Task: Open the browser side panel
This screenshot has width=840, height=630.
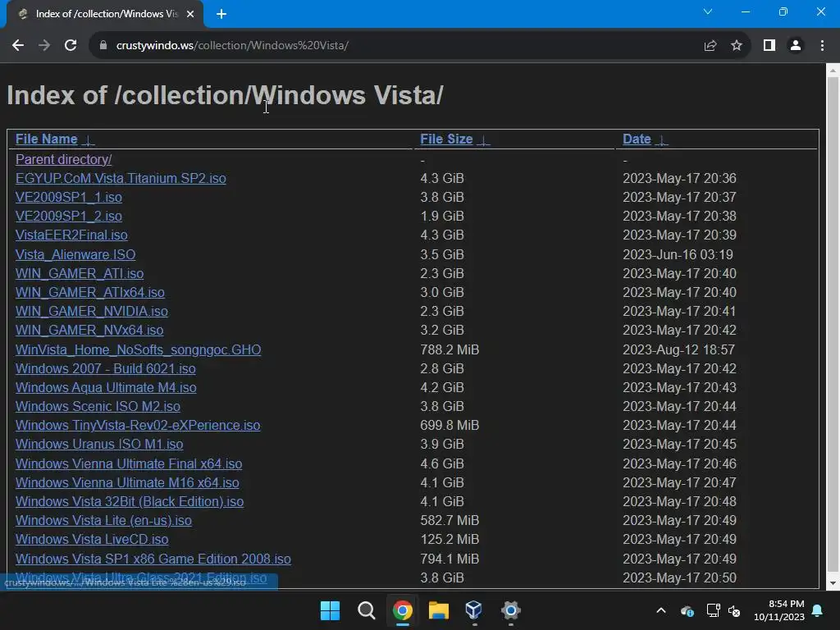Action: click(769, 46)
